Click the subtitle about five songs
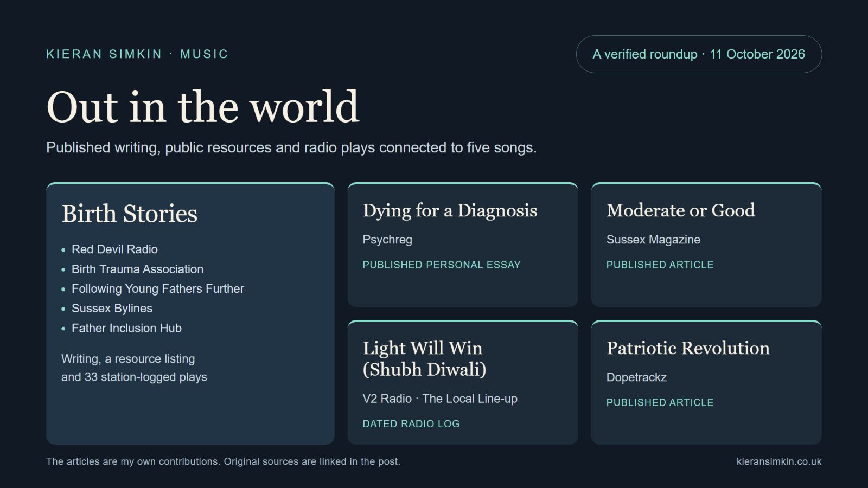Screen dimensions: 868x488 [x=291, y=147]
